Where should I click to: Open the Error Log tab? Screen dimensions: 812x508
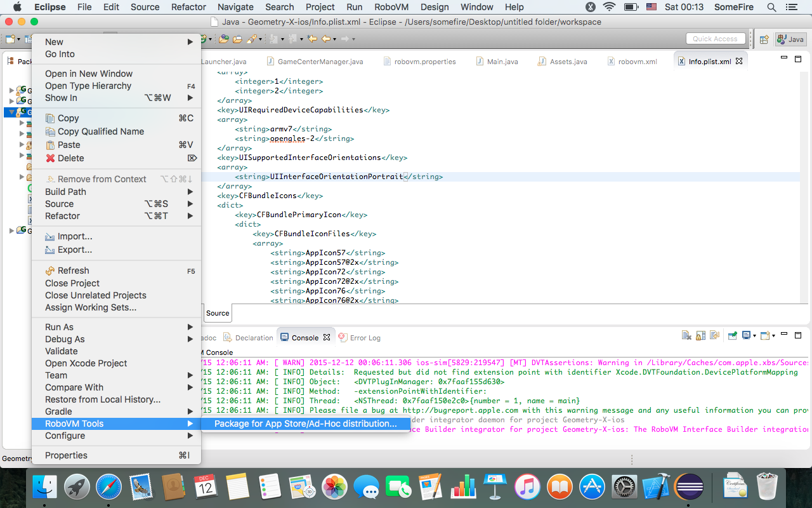[x=365, y=338]
